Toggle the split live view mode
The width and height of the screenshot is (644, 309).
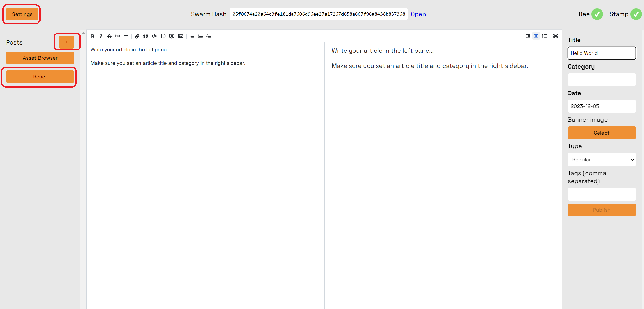(x=536, y=36)
